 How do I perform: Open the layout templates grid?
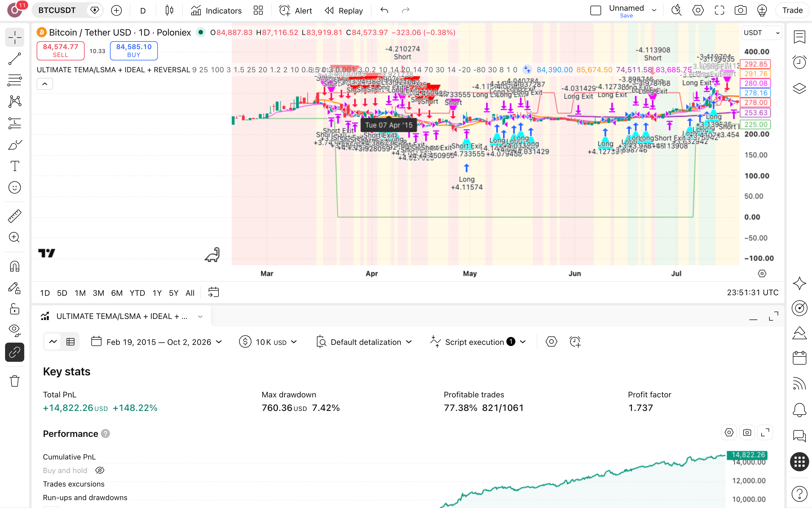[x=258, y=10]
